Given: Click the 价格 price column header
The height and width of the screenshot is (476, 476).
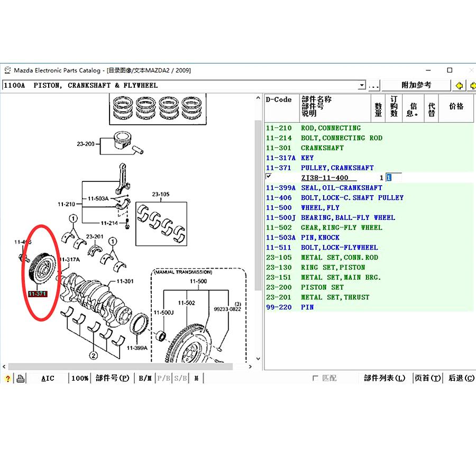Looking at the screenshot, I should click(x=456, y=108).
